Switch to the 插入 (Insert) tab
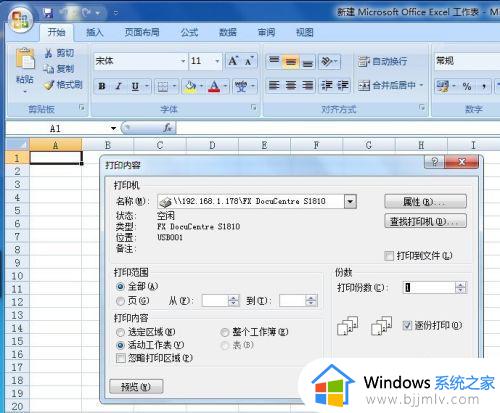The image size is (500, 413). 95,32
